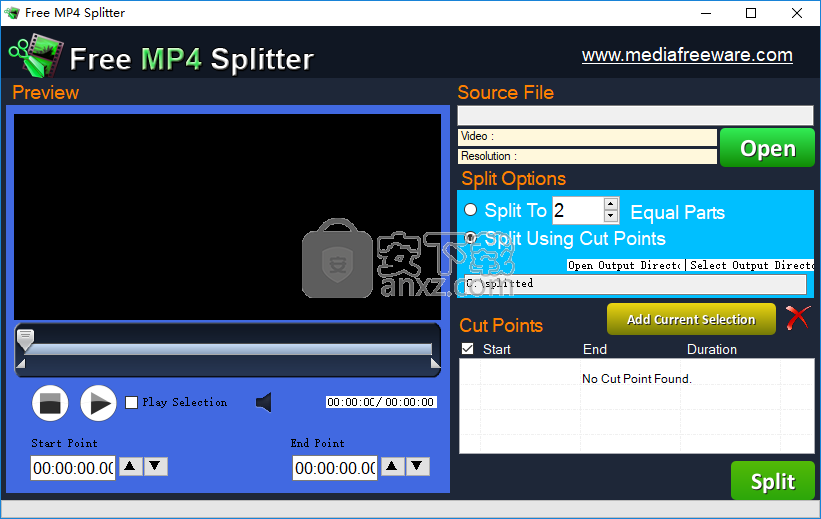The width and height of the screenshot is (821, 519).
Task: Click Open Output Directory button
Action: coord(626,265)
